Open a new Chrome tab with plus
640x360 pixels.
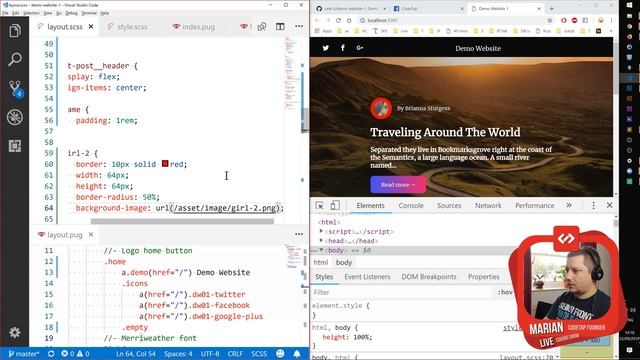click(x=551, y=8)
